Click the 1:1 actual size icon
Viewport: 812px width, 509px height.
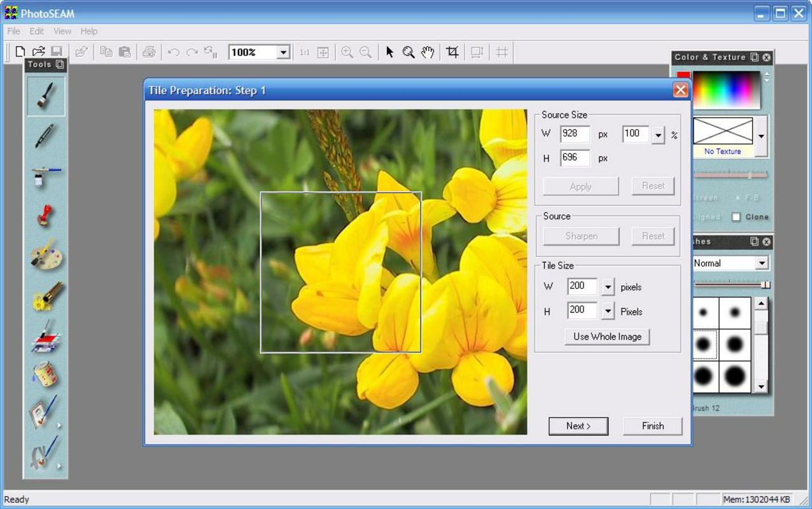305,52
